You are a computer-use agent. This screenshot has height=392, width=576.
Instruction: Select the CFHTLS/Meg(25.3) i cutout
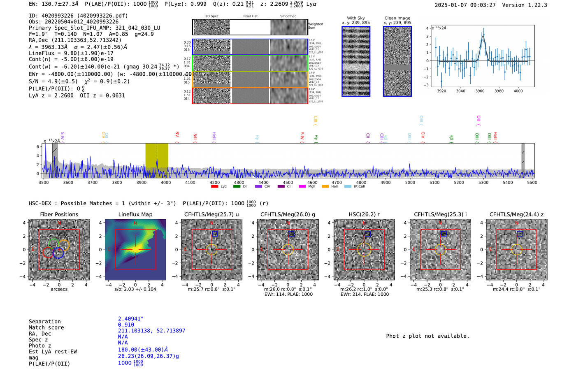click(x=440, y=250)
